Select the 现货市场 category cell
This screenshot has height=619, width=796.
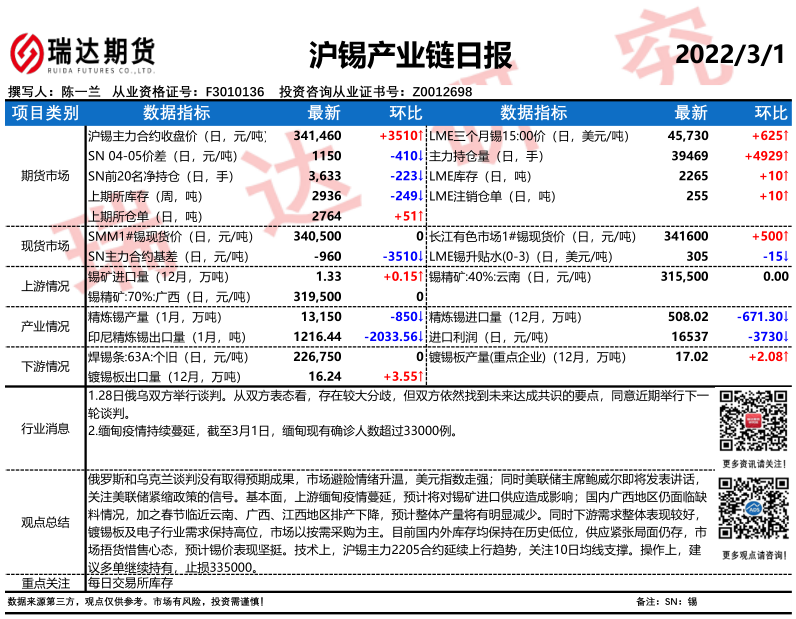click(x=44, y=246)
